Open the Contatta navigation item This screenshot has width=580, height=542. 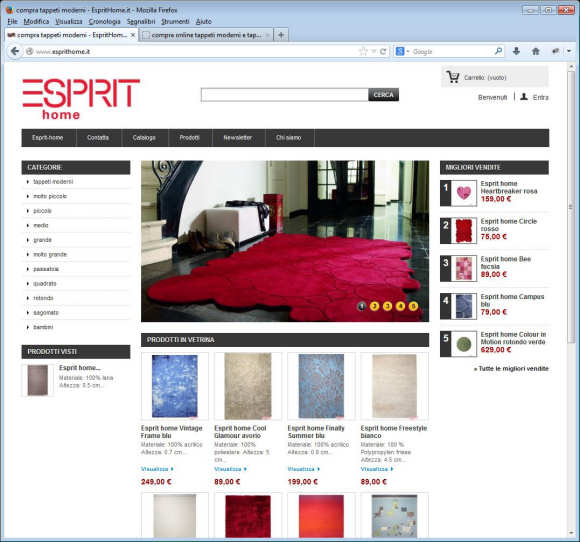click(x=98, y=138)
